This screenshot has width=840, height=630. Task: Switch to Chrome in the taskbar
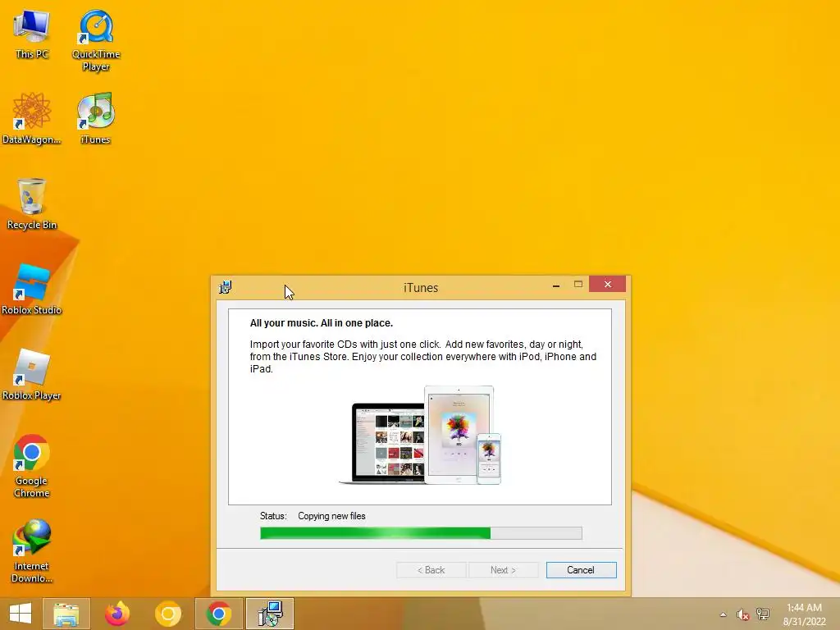click(x=218, y=614)
